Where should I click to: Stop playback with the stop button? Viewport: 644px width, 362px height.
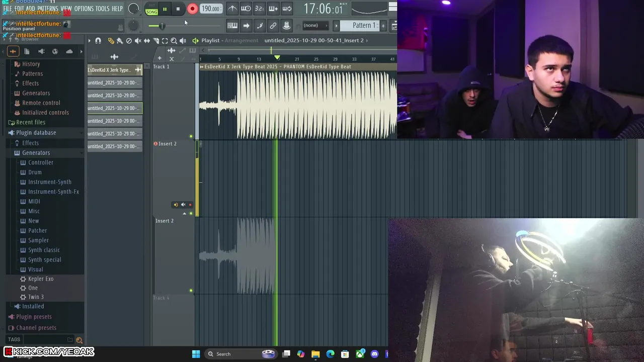point(178,9)
